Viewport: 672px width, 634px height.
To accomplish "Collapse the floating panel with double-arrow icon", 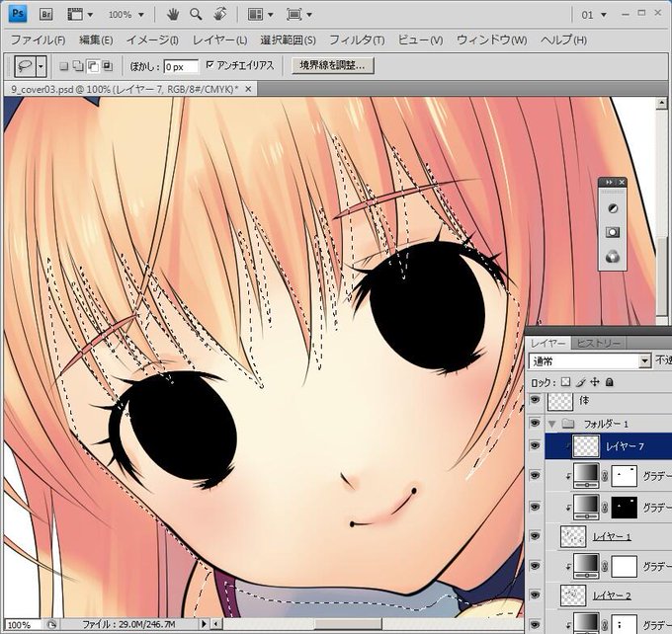I will (x=609, y=183).
